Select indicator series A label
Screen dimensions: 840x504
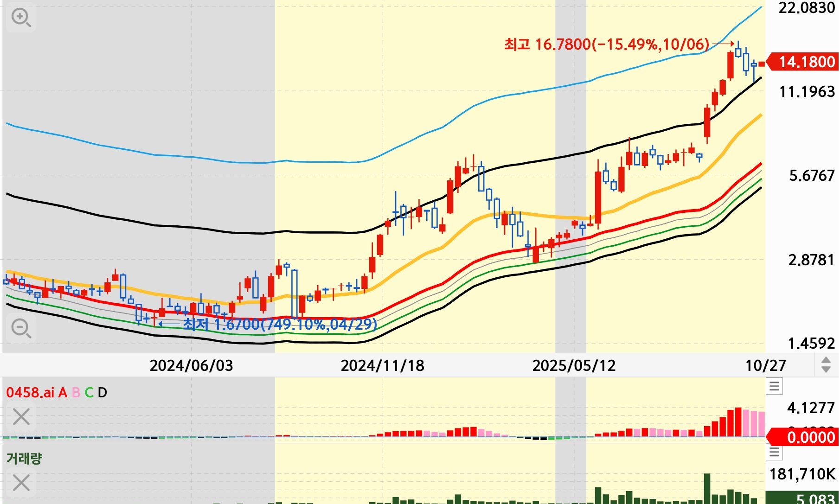[63, 393]
